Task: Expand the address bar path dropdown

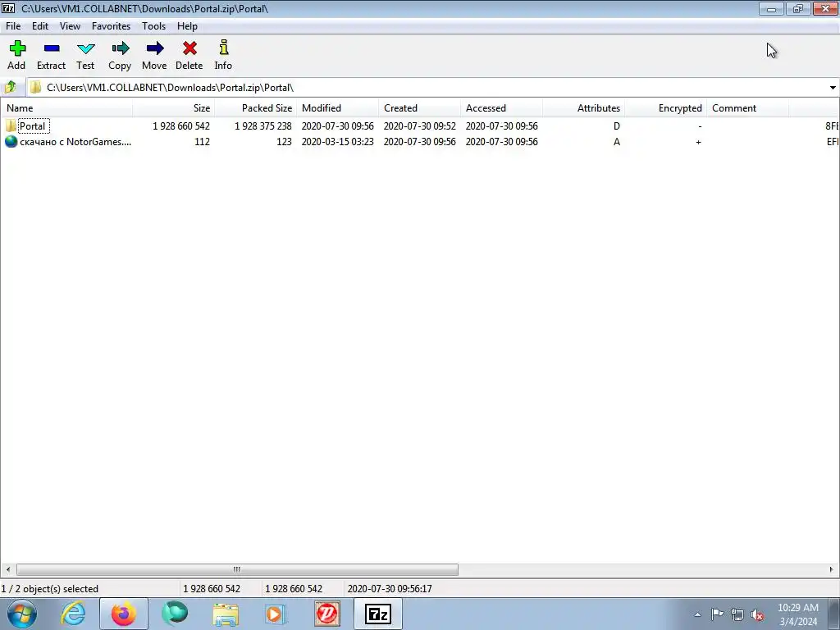Action: tap(833, 88)
